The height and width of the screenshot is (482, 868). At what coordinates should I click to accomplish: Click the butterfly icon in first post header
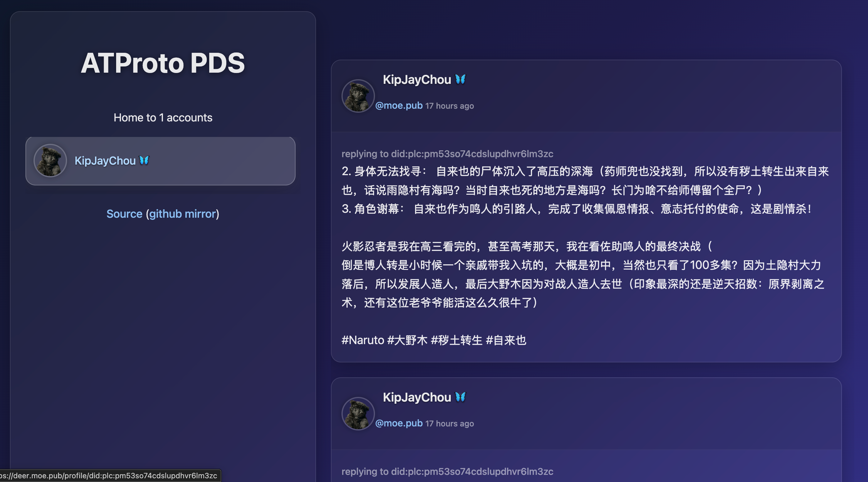[460, 80]
